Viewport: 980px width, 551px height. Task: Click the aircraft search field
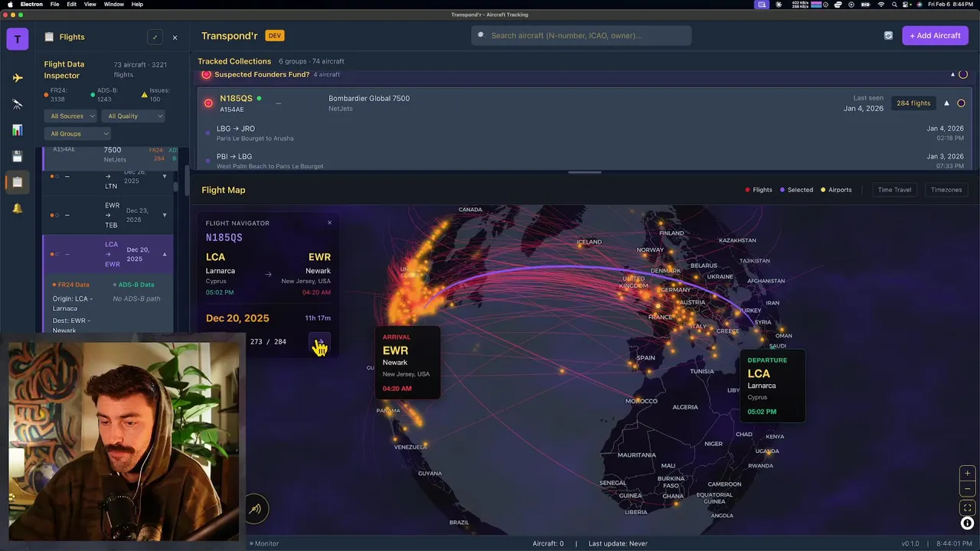pyautogui.click(x=582, y=35)
